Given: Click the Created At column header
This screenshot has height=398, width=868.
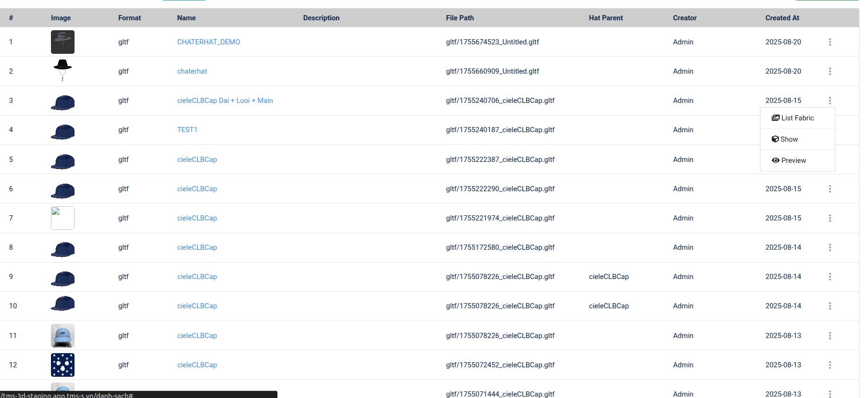Looking at the screenshot, I should tap(782, 18).
